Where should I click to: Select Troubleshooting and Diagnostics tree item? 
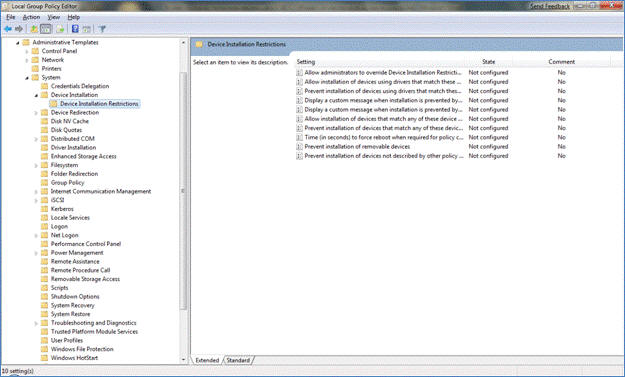pyautogui.click(x=94, y=323)
